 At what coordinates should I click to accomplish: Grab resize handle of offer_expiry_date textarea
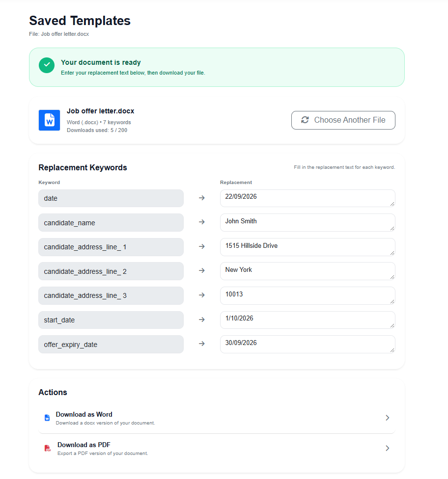pos(392,350)
